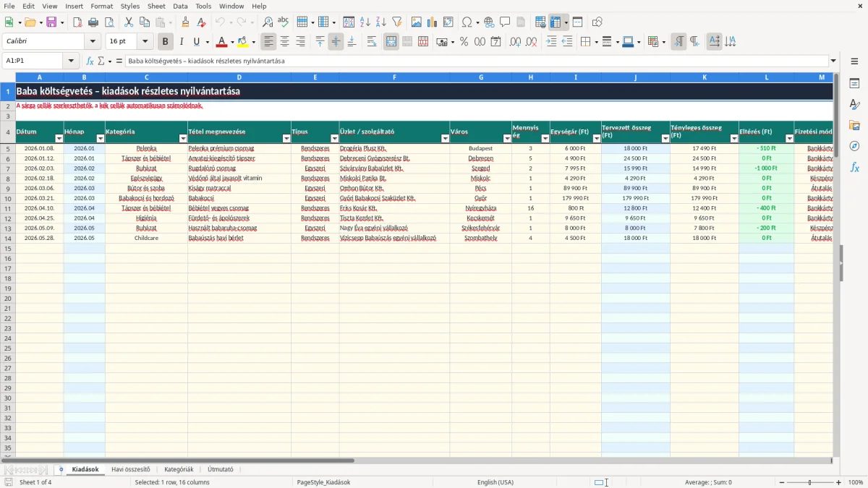Insert hyperlink globe icon
This screenshot has width=868, height=488.
[x=489, y=22]
